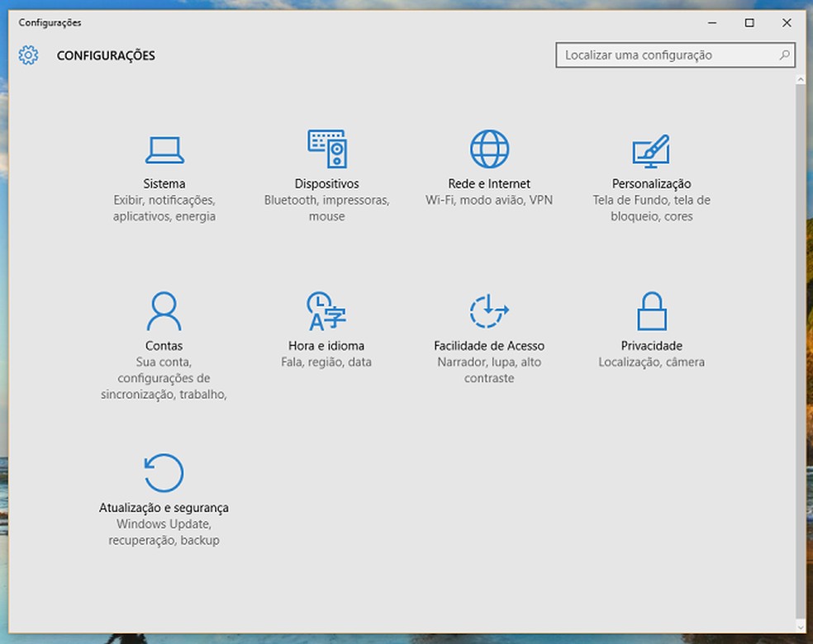
Task: Click the scrollbar down arrow
Action: (x=800, y=628)
